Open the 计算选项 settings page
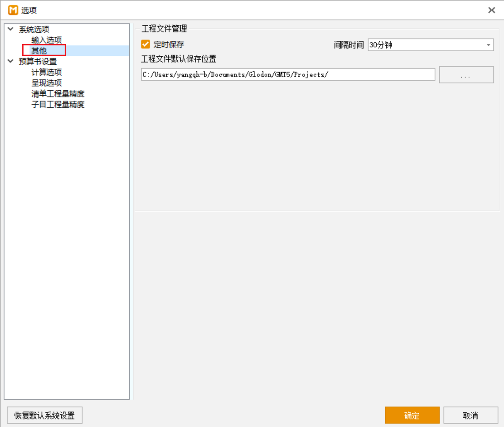 [x=47, y=72]
